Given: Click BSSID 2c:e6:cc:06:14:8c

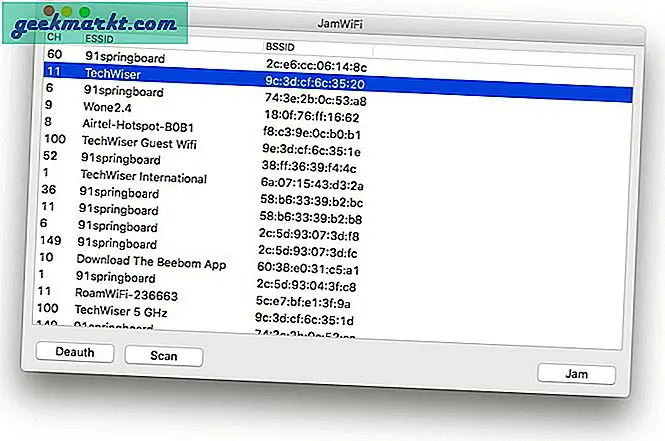Looking at the screenshot, I should pyautogui.click(x=316, y=65).
